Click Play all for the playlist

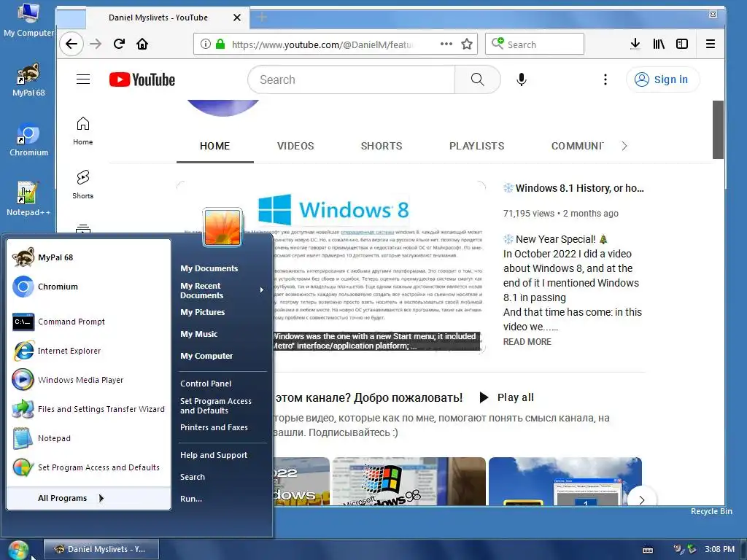click(x=506, y=397)
